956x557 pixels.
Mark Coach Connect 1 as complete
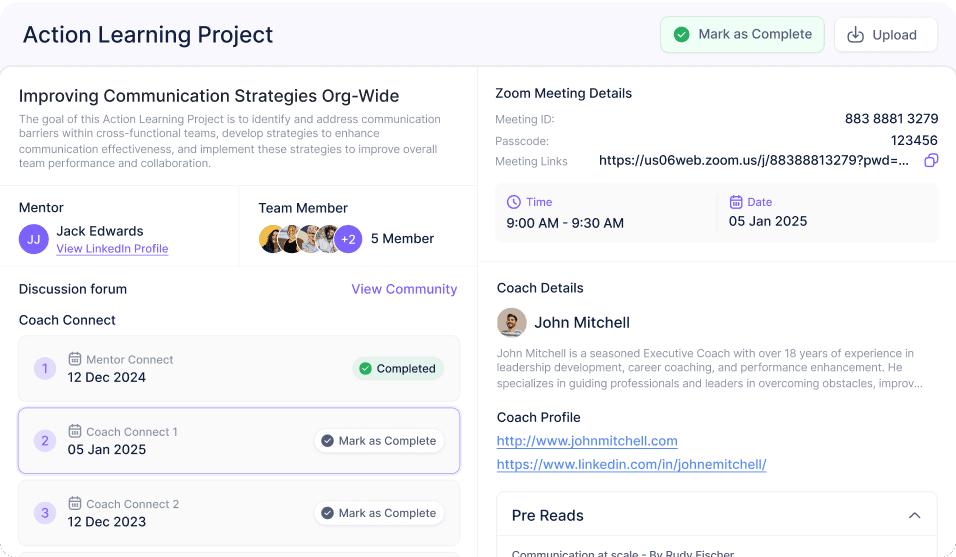point(379,441)
